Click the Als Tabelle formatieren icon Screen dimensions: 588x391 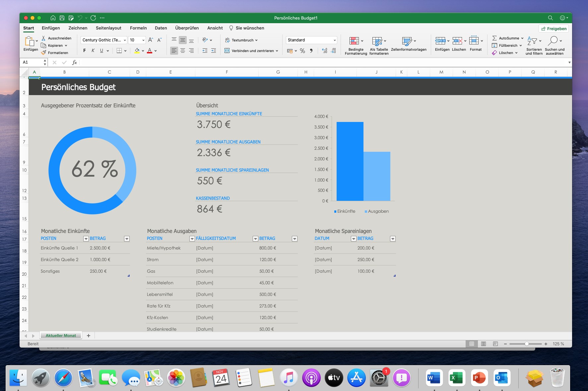377,41
